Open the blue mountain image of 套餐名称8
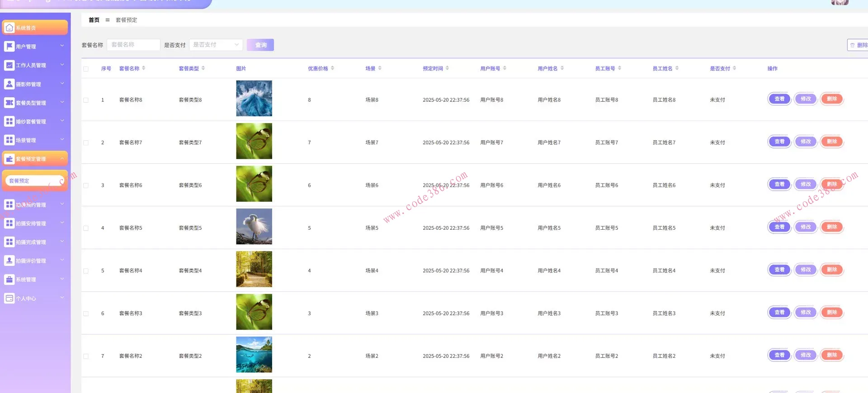Viewport: 868px width, 393px height. [254, 99]
